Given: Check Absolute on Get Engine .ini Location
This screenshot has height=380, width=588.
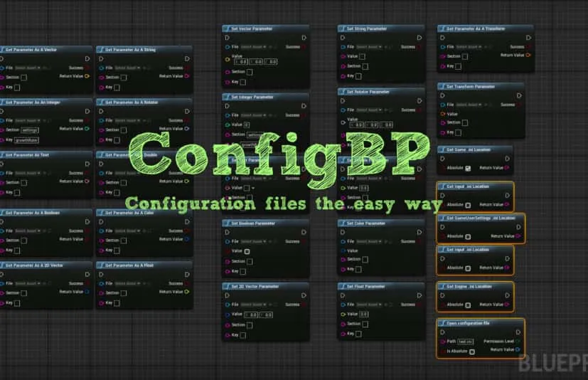Looking at the screenshot, I should [468, 305].
